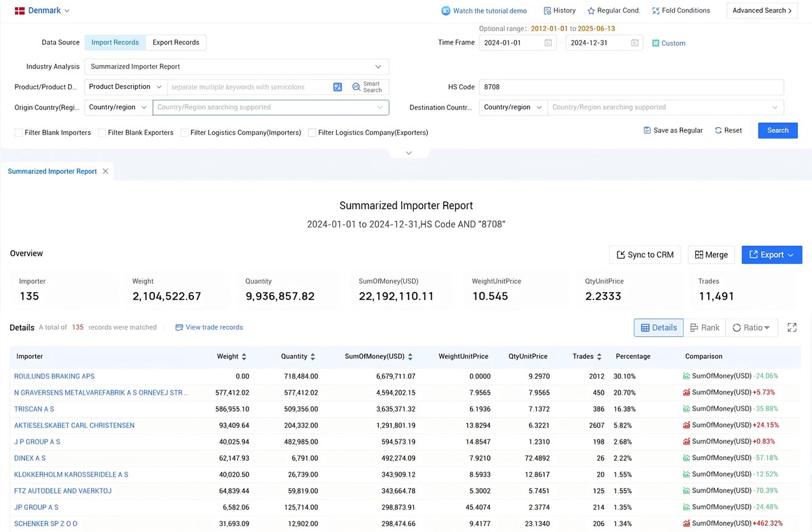This screenshot has height=532, width=812.
Task: Click the keyword translate icon
Action: [x=337, y=87]
